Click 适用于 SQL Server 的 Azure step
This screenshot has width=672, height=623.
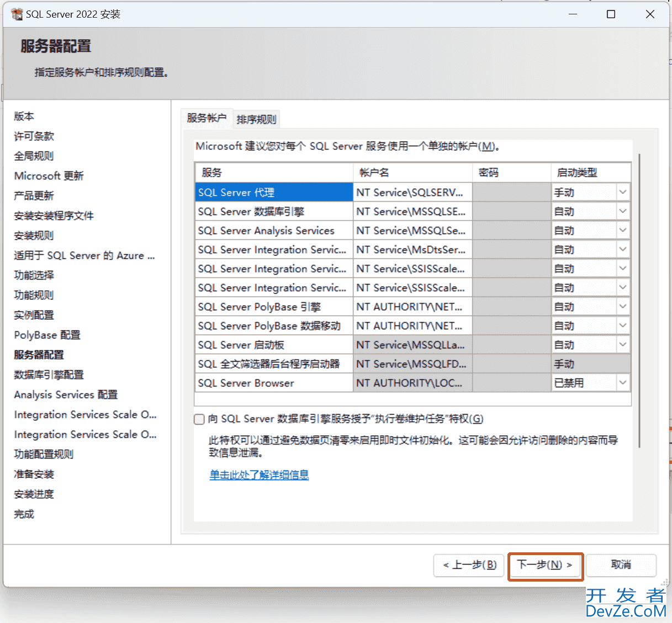click(x=84, y=255)
